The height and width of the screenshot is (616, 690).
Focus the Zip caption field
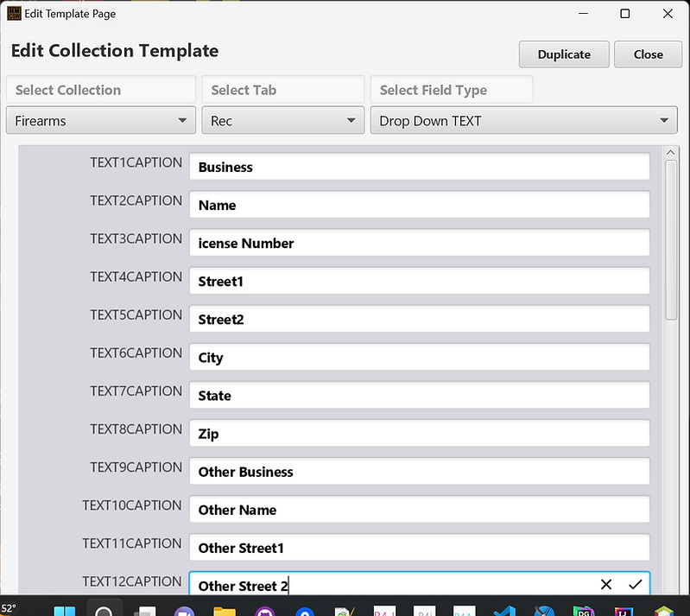(420, 433)
